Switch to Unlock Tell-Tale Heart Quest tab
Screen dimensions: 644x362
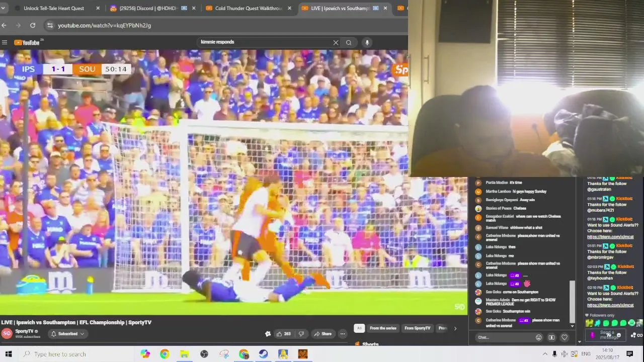[53, 8]
